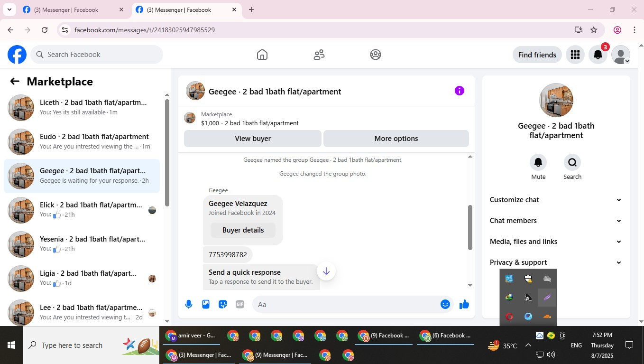
Task: Click the Facebook logo
Action: pyautogui.click(x=17, y=55)
